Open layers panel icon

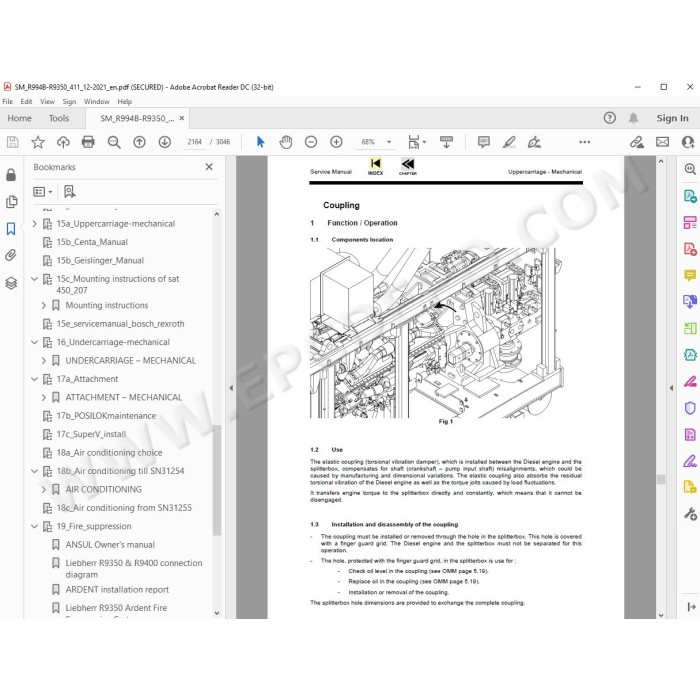11,283
